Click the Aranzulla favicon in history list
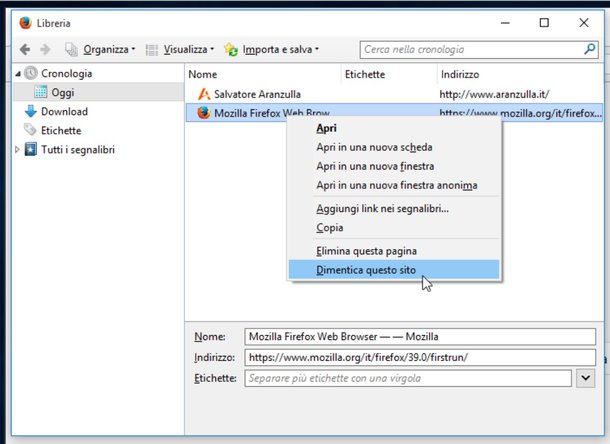The width and height of the screenshot is (610, 444). 204,94
